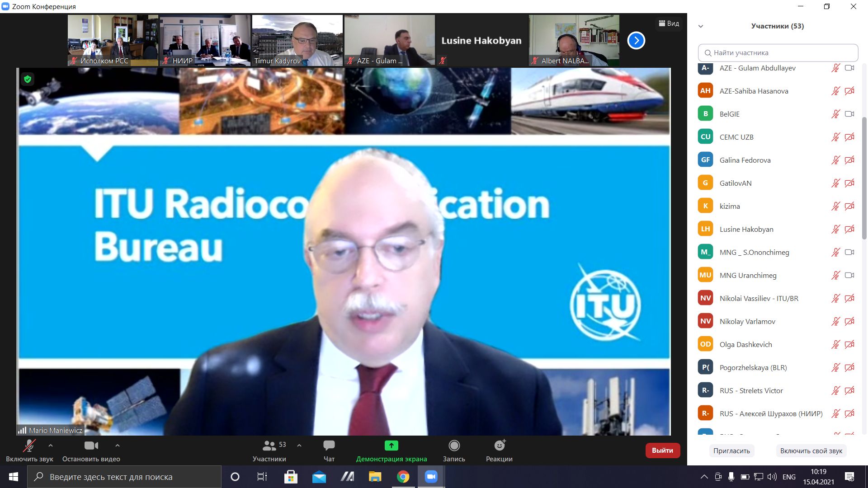868x488 pixels.
Task: Collapse participants panel with the chevron
Action: click(x=701, y=26)
